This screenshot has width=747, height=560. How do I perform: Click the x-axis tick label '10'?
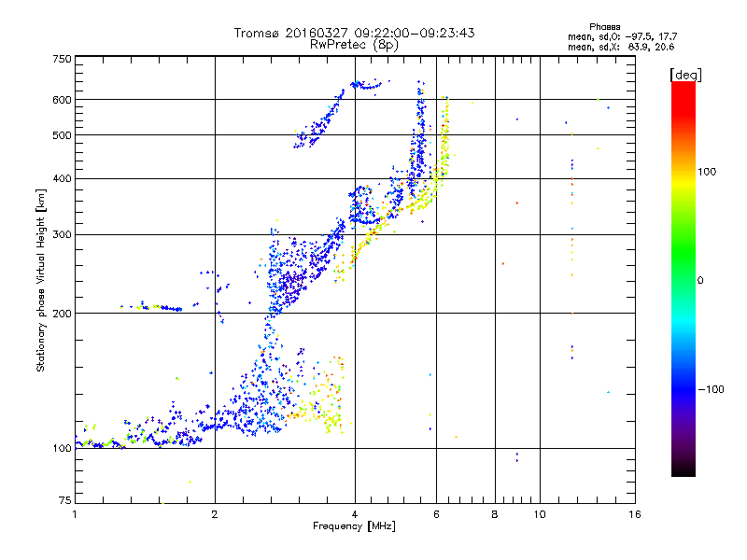pos(540,514)
